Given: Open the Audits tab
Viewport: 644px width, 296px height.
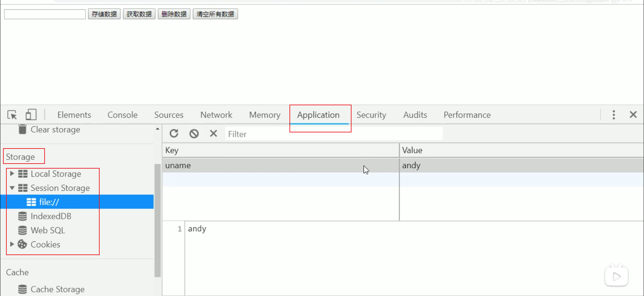Looking at the screenshot, I should (x=415, y=115).
